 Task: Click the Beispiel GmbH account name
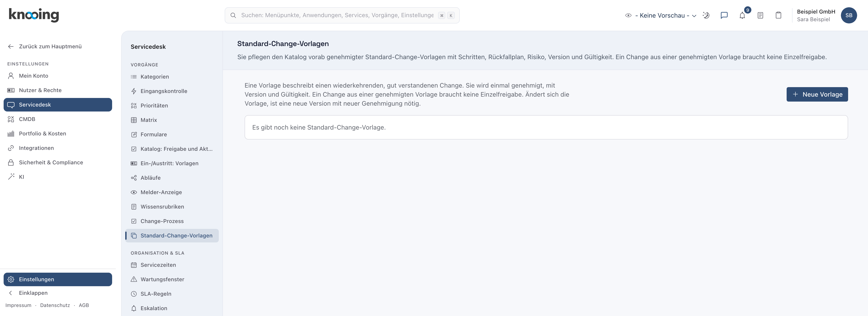(816, 12)
